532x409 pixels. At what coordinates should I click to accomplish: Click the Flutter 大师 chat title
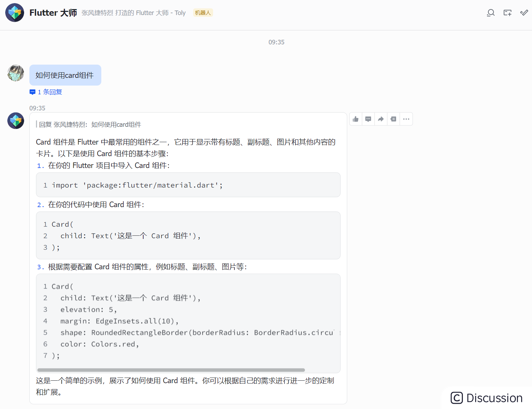click(x=53, y=13)
